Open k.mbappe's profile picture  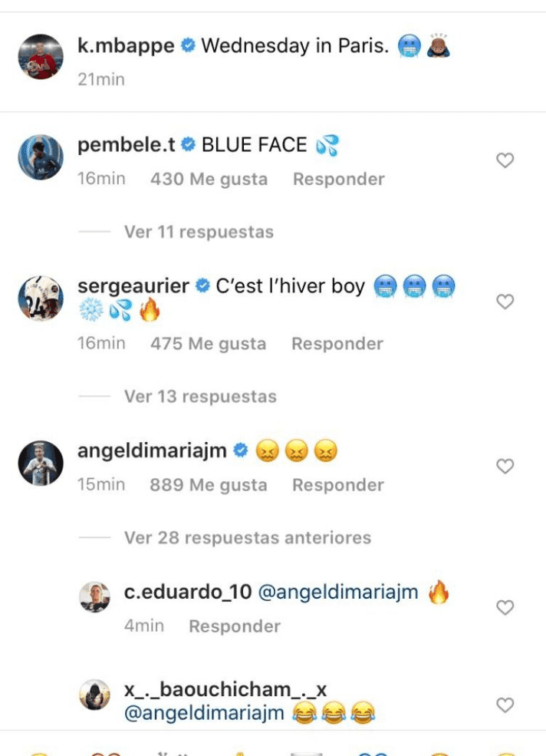[x=41, y=57]
